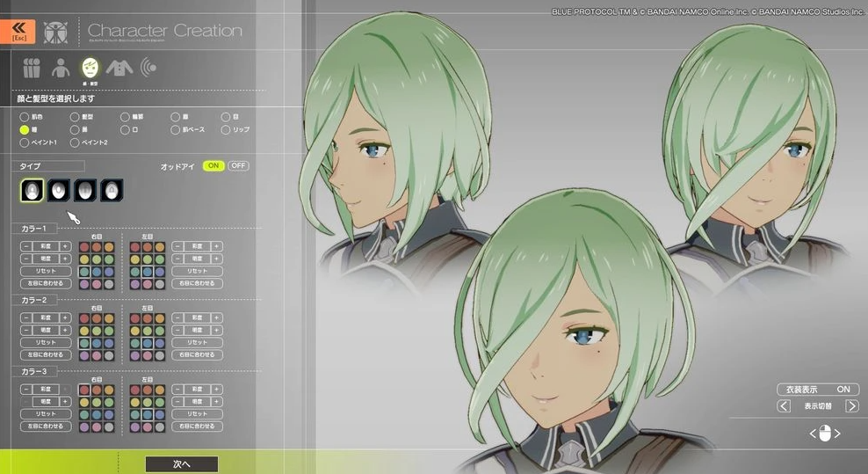The image size is (868, 474).
Task: Select the ペイント2 radio button
Action: pos(75,142)
